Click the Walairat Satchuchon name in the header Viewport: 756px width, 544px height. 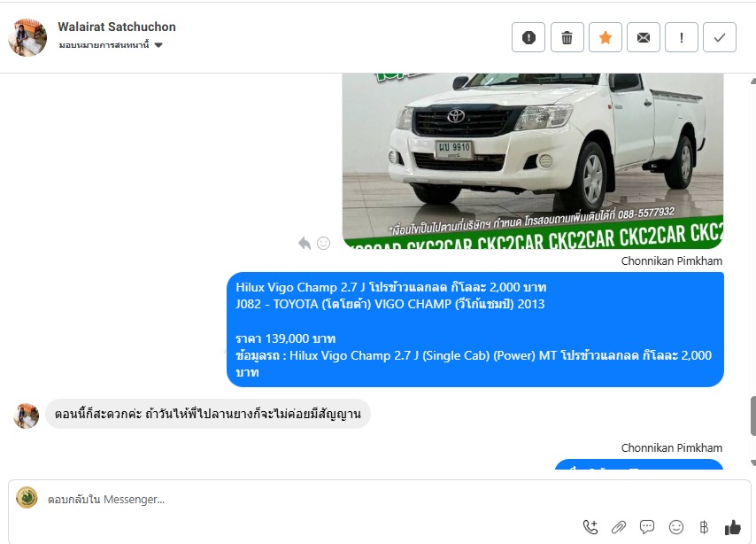click(x=117, y=27)
